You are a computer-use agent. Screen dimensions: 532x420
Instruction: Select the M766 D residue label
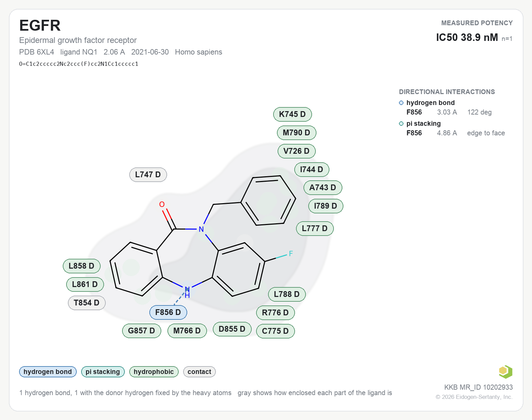(187, 331)
